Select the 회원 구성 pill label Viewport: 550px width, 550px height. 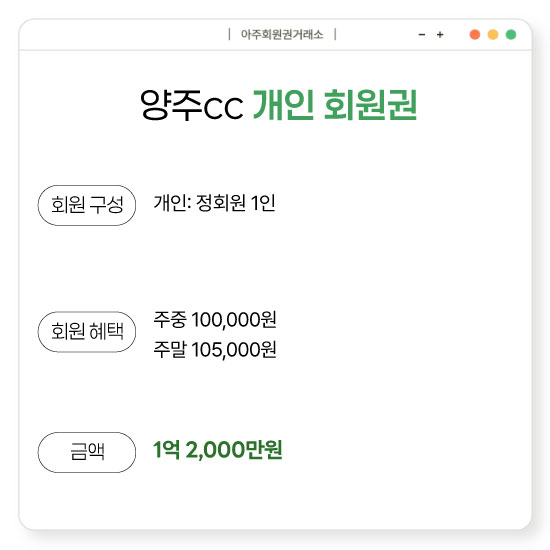pyautogui.click(x=87, y=205)
